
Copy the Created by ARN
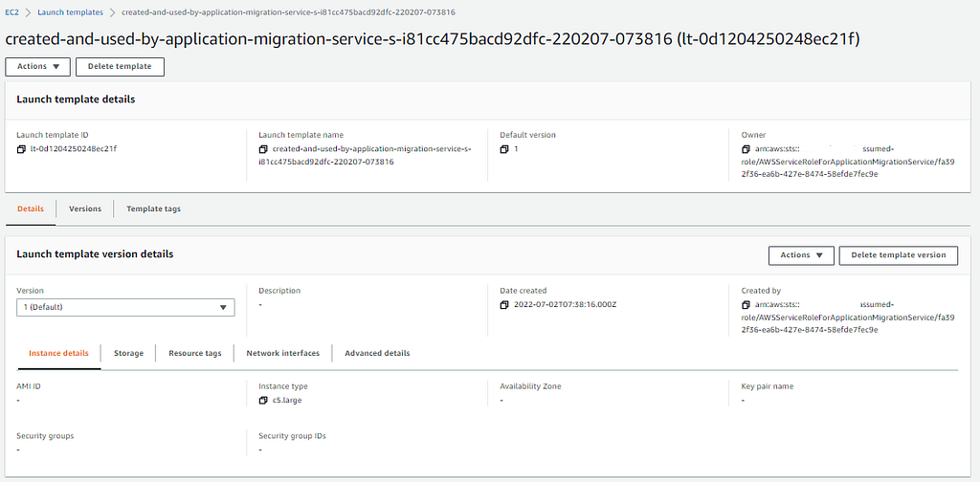tap(746, 305)
